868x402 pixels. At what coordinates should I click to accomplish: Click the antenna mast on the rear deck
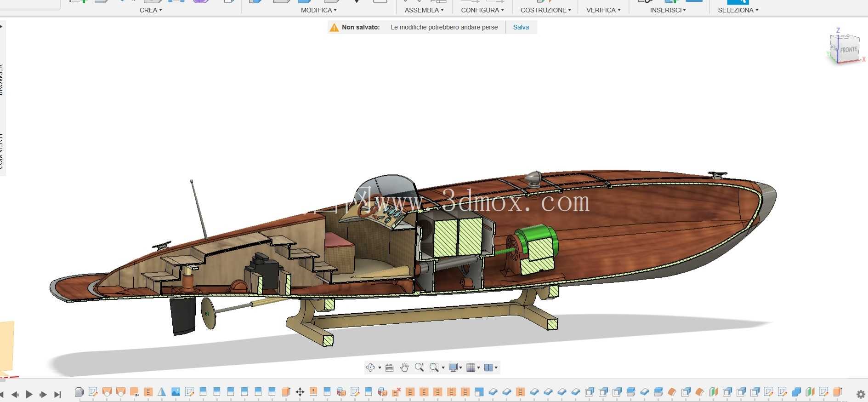(x=199, y=209)
